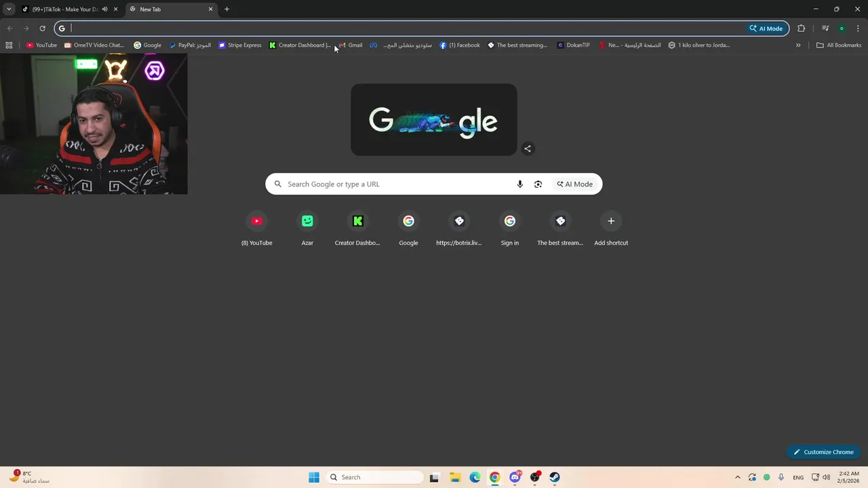
Task: Click the Add shortcut button
Action: 611,229
